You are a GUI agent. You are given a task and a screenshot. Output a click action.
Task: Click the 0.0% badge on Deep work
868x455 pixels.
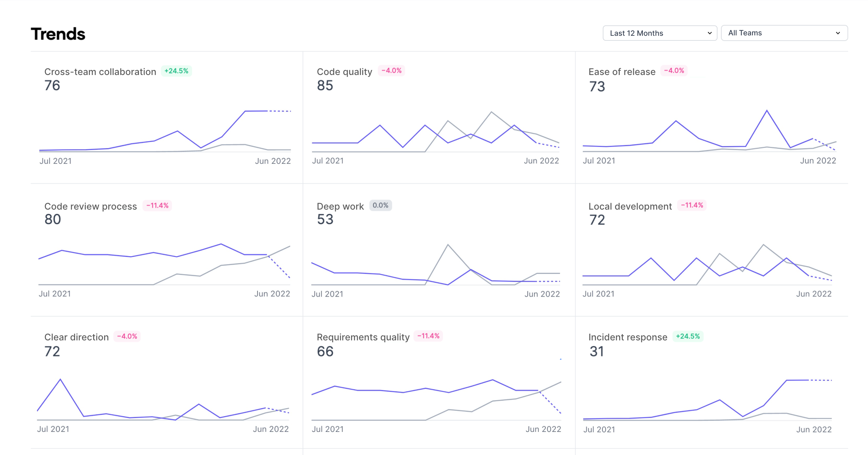(380, 205)
